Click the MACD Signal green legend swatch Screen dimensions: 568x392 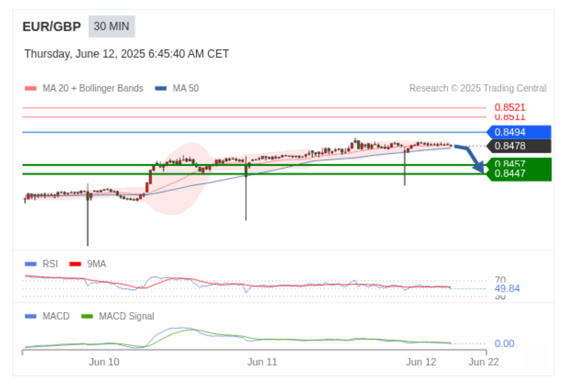click(x=87, y=316)
